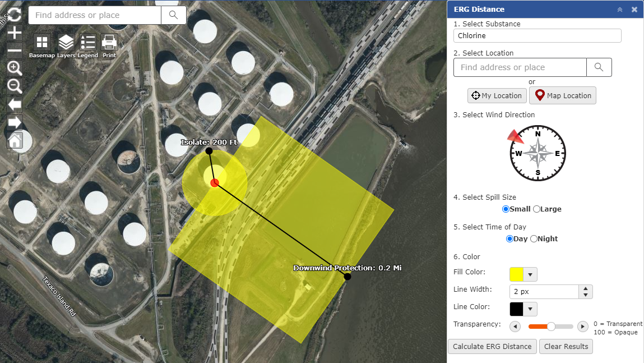The image size is (644, 363).
Task: Select Night as time of day
Action: coord(534,239)
